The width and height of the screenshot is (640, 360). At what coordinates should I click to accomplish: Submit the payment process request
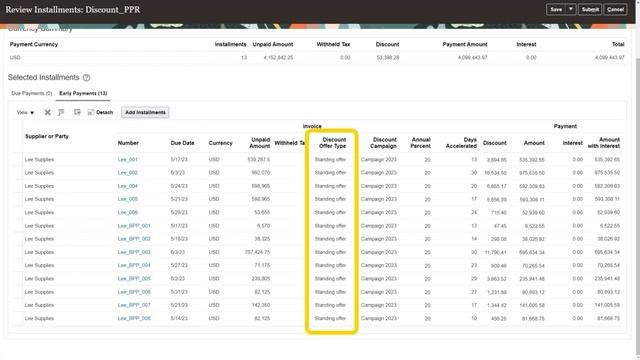pos(590,9)
